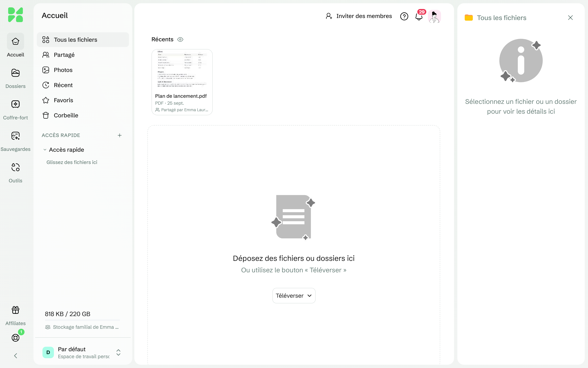Click the 818 KB / 220 GB label
The height and width of the screenshot is (368, 588).
coord(68,314)
